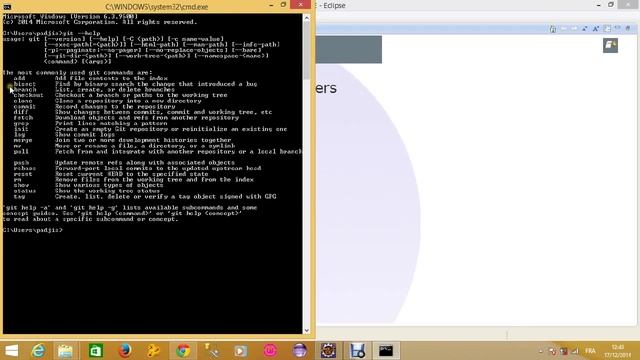Screen dimensions: 640x360
Task: Switch to Eclipse via its purple taskbar icon
Action: click(299, 351)
